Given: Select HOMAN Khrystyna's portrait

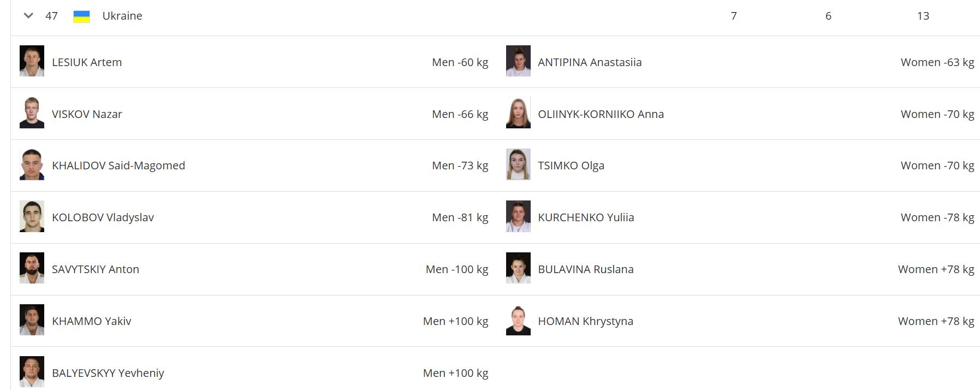Looking at the screenshot, I should (x=518, y=321).
